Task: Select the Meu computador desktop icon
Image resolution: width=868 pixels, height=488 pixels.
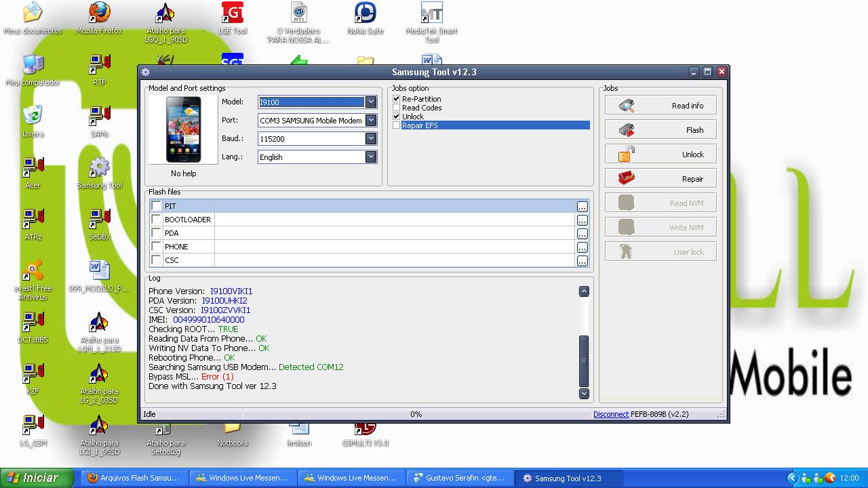Action: click(x=33, y=70)
